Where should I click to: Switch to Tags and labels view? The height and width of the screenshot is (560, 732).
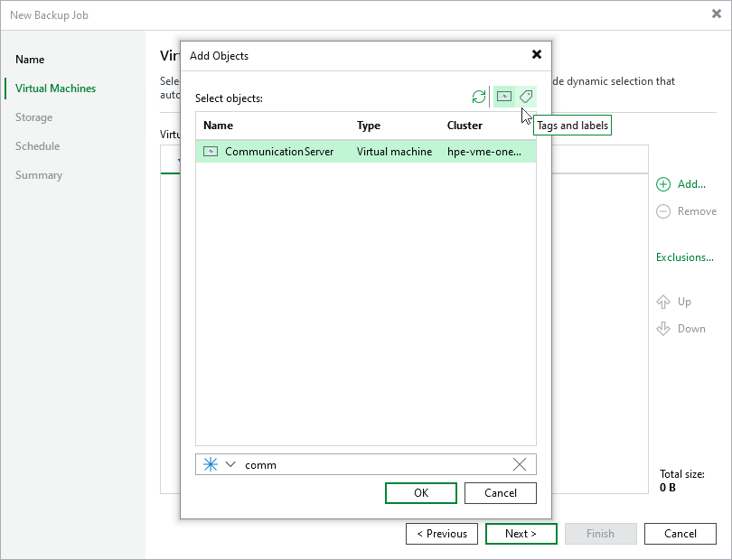click(526, 97)
